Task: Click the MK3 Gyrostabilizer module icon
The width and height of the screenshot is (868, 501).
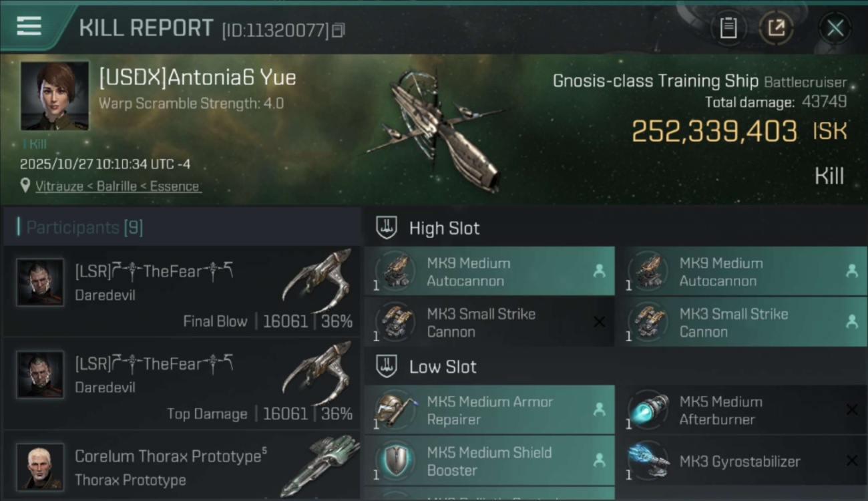Action: [x=649, y=461]
